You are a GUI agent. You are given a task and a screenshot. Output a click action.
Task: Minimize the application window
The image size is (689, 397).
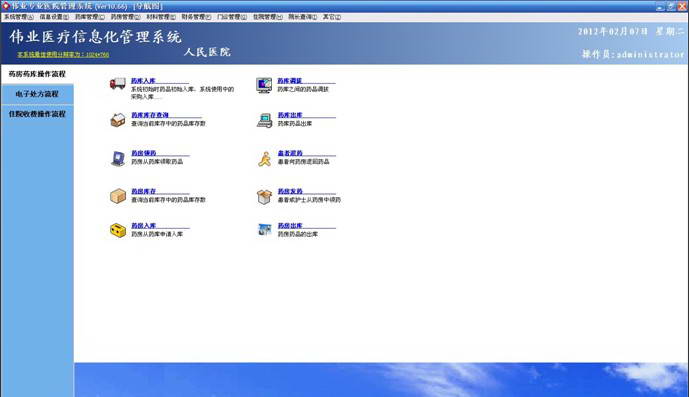(660, 6)
